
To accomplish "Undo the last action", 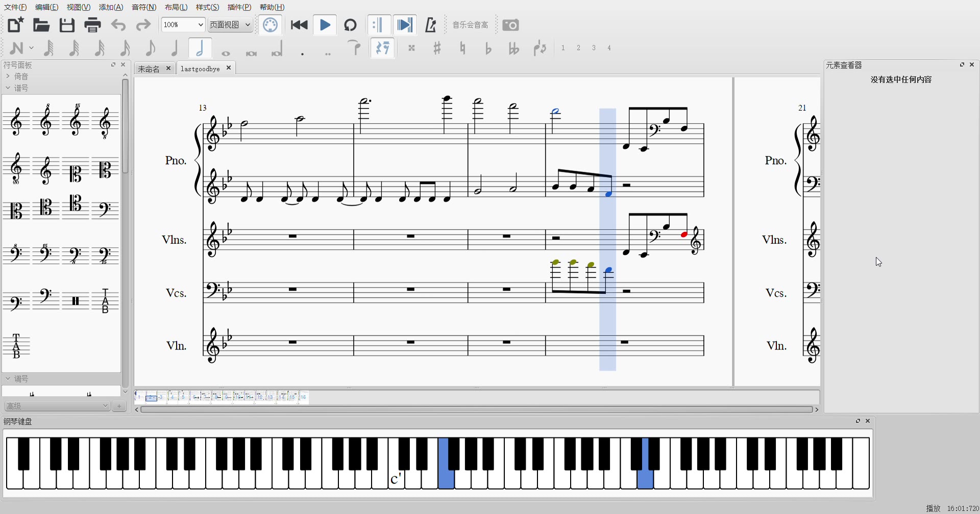I will click(x=118, y=24).
